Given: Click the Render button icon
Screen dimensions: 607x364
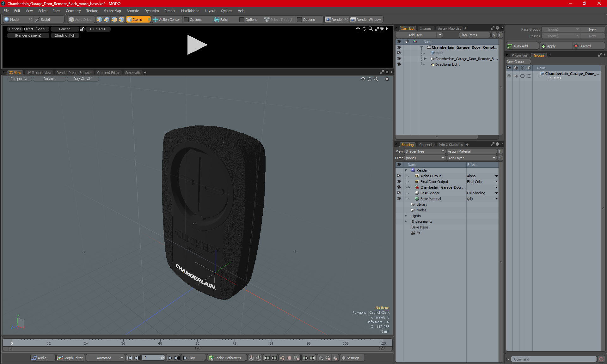Looking at the screenshot, I should click(336, 19).
